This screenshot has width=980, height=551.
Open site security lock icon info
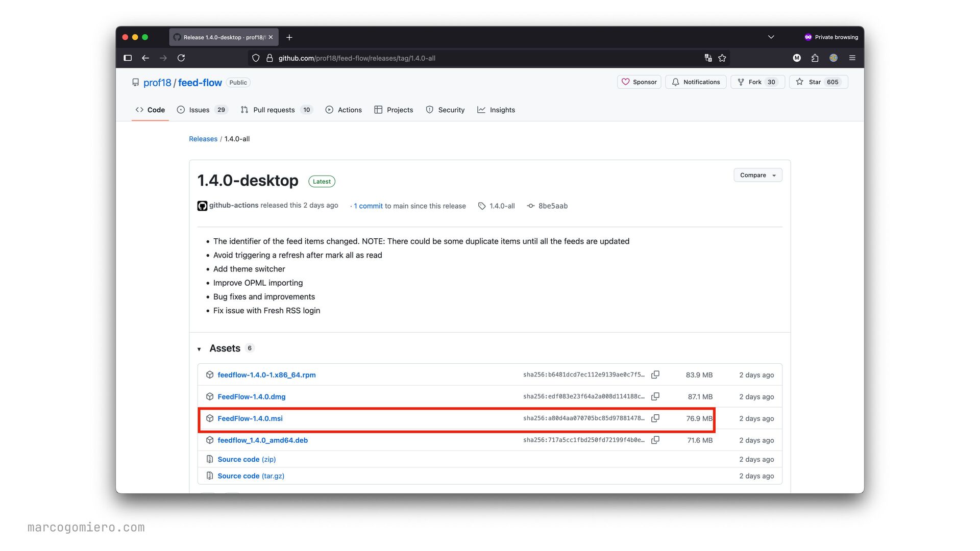coord(269,58)
